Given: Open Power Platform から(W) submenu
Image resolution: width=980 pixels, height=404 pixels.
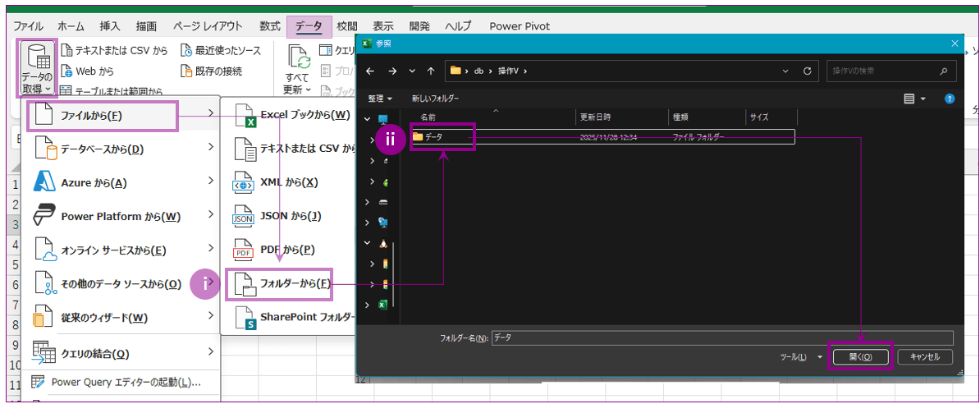Looking at the screenshot, I should click(122, 217).
